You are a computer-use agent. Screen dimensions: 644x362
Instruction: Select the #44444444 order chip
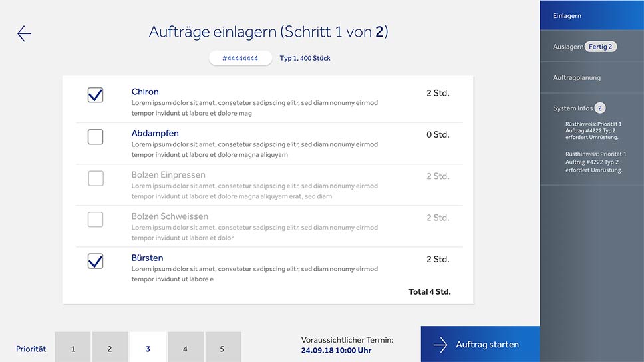[240, 58]
